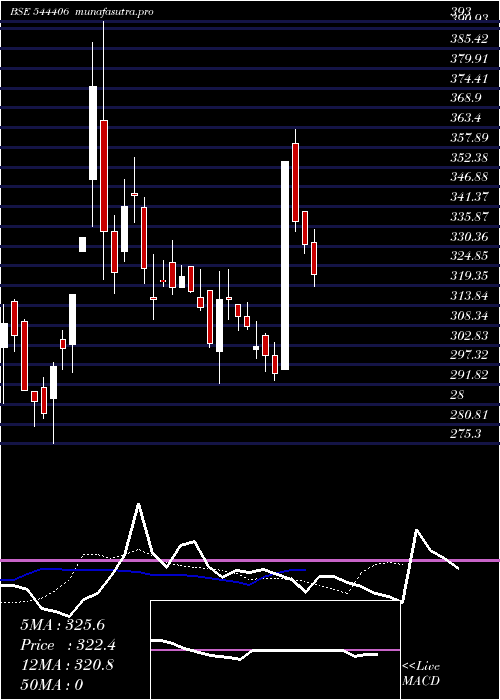Viewport: 500px width, 700px height.
Task: Click the BSE 544406 ticker label
Action: [39, 12]
